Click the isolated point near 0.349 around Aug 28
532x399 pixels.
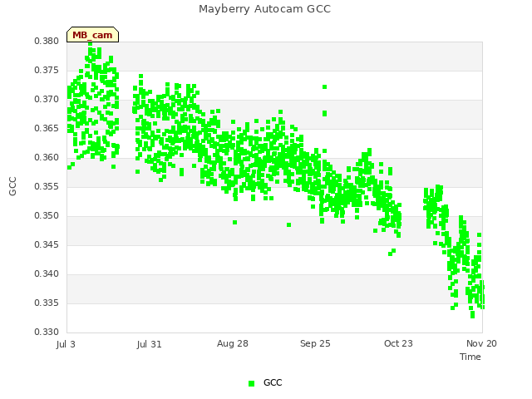[x=234, y=223]
